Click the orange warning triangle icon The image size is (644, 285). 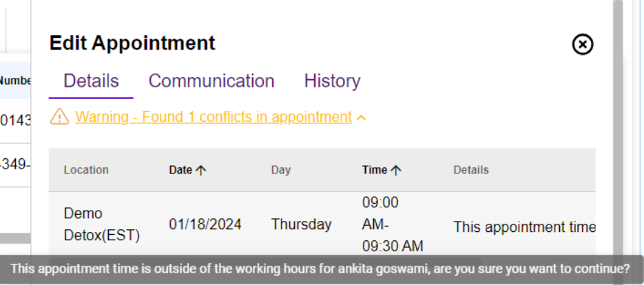click(60, 118)
